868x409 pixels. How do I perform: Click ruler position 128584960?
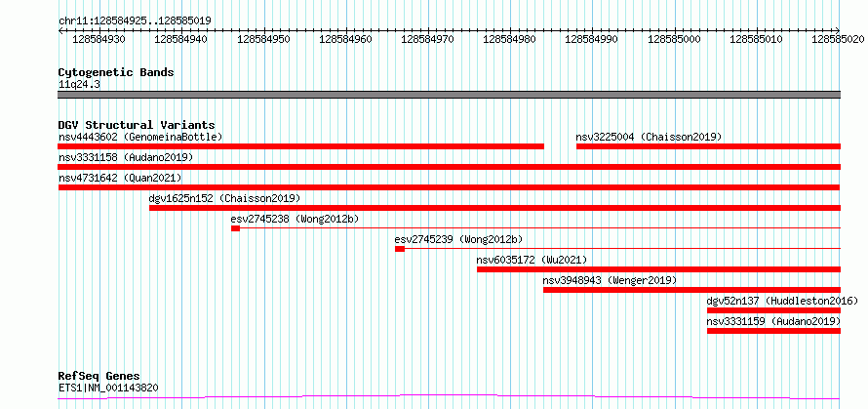pos(345,39)
